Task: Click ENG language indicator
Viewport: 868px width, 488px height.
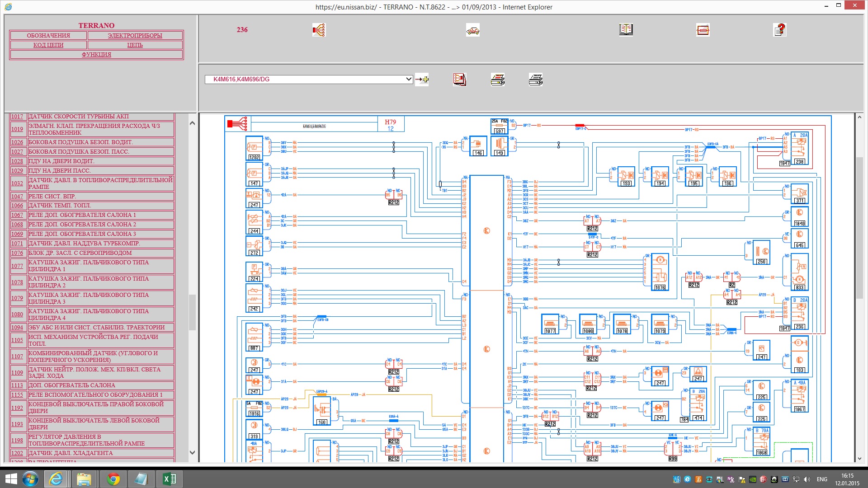Action: pos(822,479)
